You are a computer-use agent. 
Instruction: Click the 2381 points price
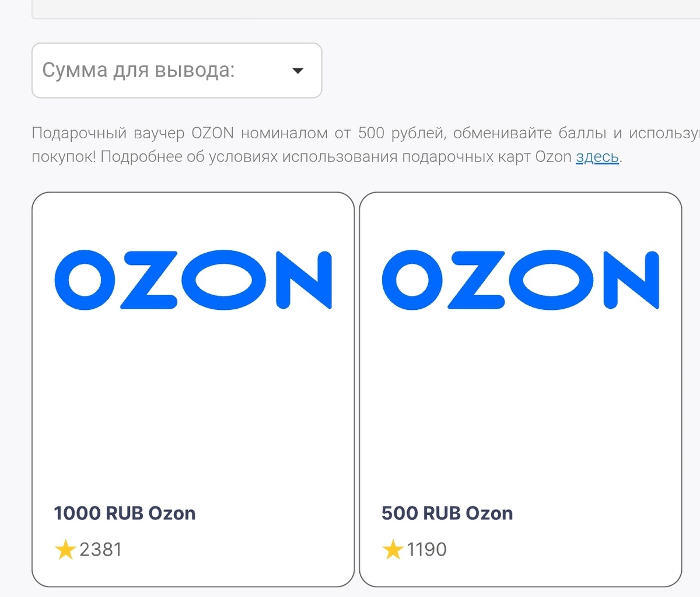[100, 550]
